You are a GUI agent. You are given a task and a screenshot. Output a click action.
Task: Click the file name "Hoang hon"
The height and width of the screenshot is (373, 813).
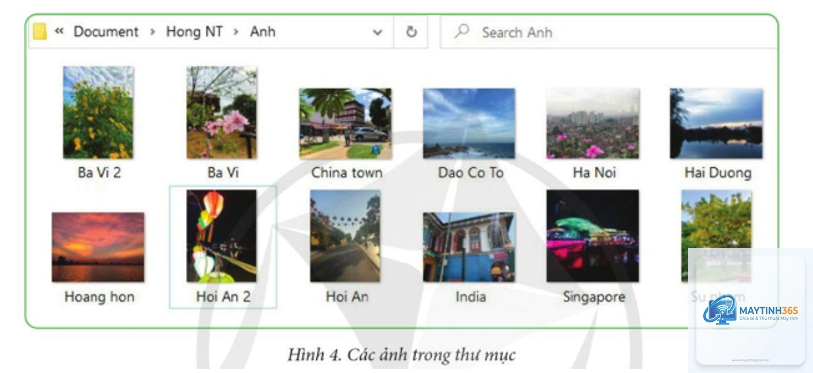click(x=99, y=297)
